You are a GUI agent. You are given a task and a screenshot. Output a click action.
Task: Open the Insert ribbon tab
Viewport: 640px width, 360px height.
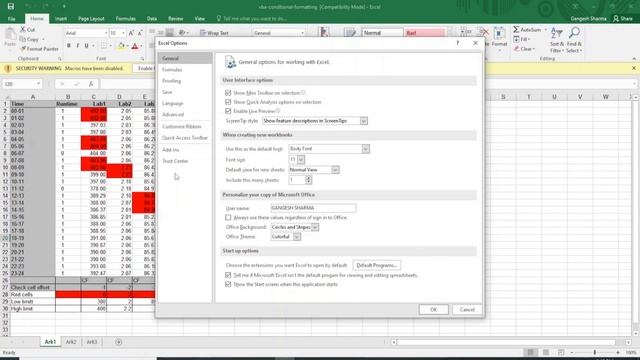61,19
